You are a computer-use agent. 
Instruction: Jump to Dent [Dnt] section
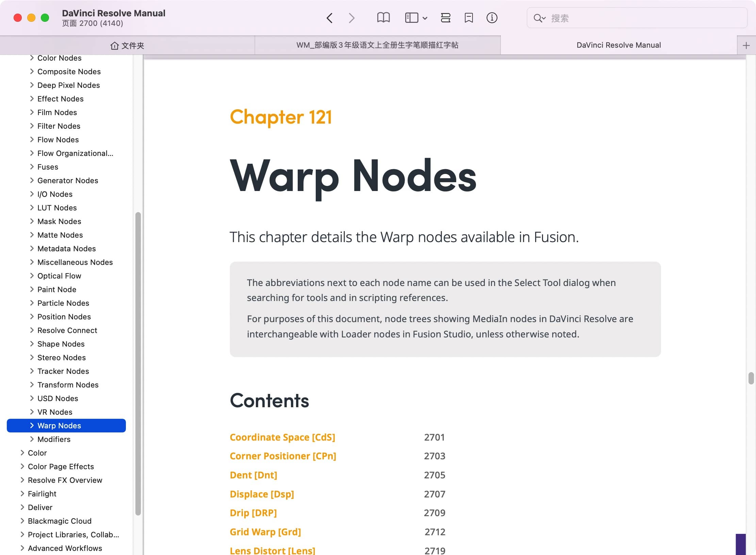pyautogui.click(x=253, y=475)
